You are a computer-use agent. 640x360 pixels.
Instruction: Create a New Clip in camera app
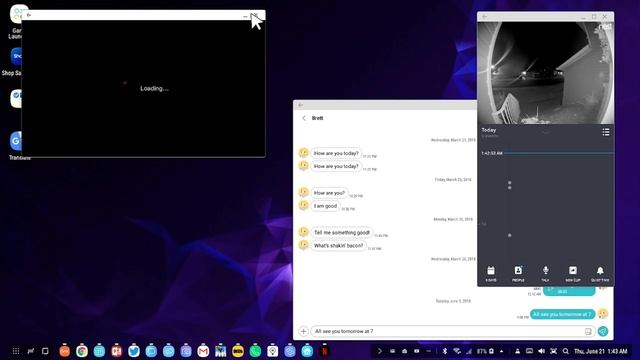coord(573,274)
